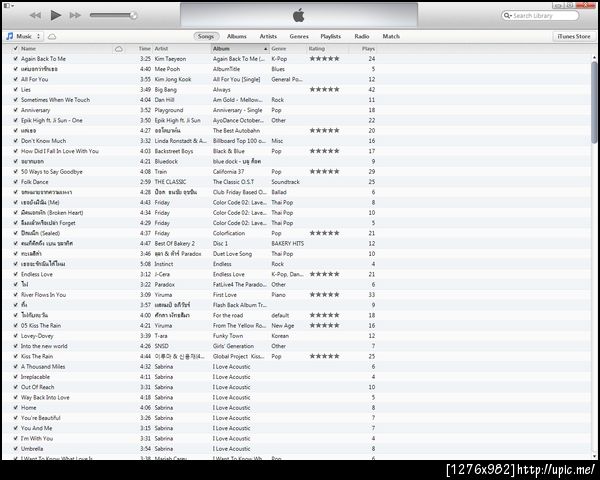Uncheck the Endless Love checkbox
600x480 pixels.
[15, 274]
